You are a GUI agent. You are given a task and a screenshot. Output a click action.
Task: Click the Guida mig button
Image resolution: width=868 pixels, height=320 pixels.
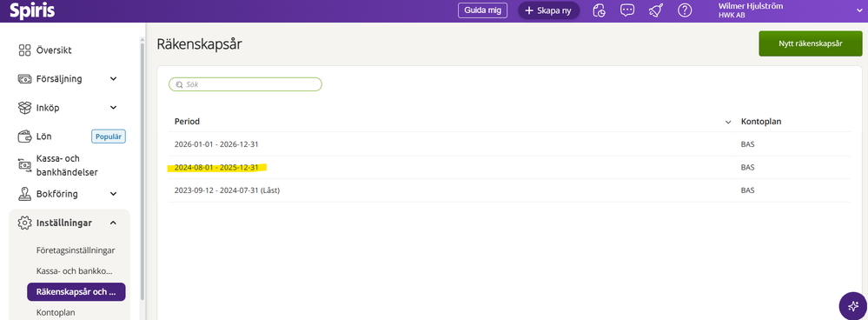tap(483, 10)
